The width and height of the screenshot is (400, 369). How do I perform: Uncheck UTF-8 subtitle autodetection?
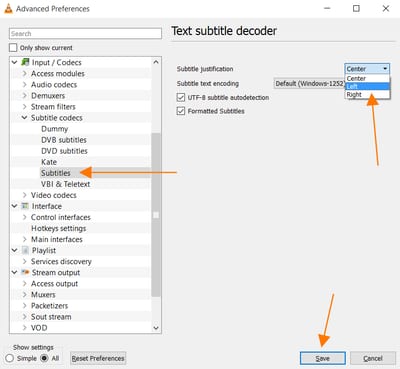coord(181,97)
